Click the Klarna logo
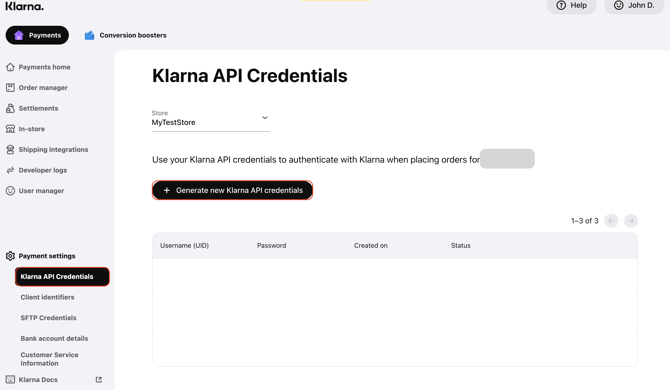 (24, 6)
